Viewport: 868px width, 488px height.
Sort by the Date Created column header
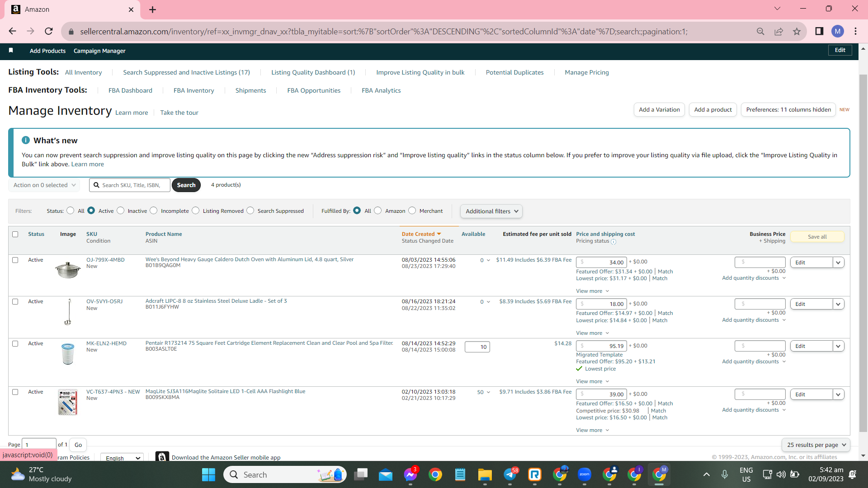(x=421, y=234)
